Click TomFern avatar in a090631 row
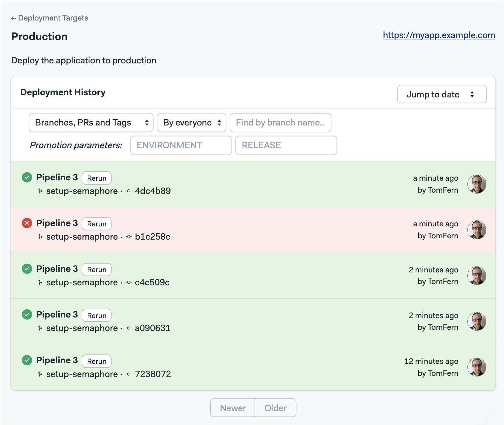Image resolution: width=504 pixels, height=425 pixels. coord(477,321)
